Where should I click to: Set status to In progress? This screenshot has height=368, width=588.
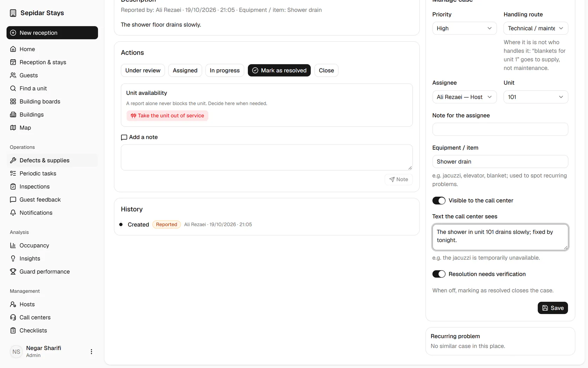225,70
